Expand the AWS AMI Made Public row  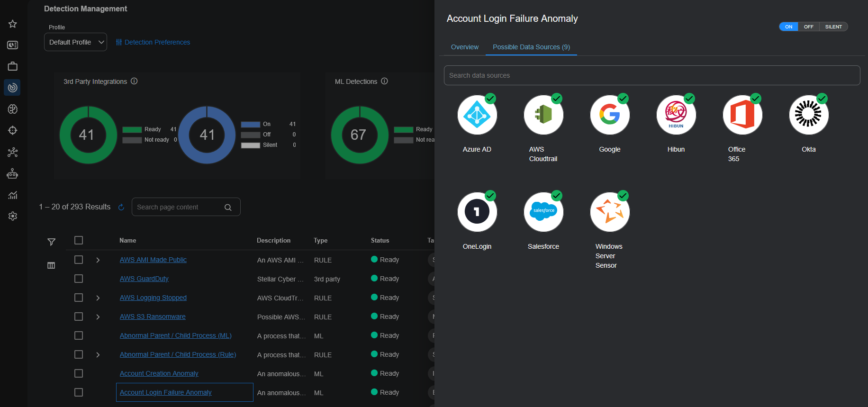tap(98, 260)
